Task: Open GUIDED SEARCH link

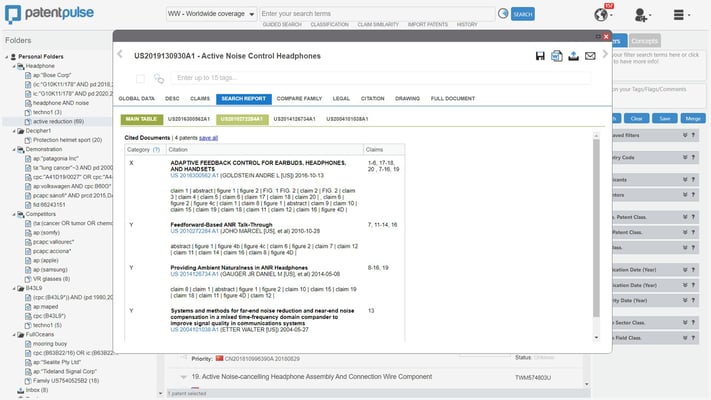Action: tap(282, 24)
